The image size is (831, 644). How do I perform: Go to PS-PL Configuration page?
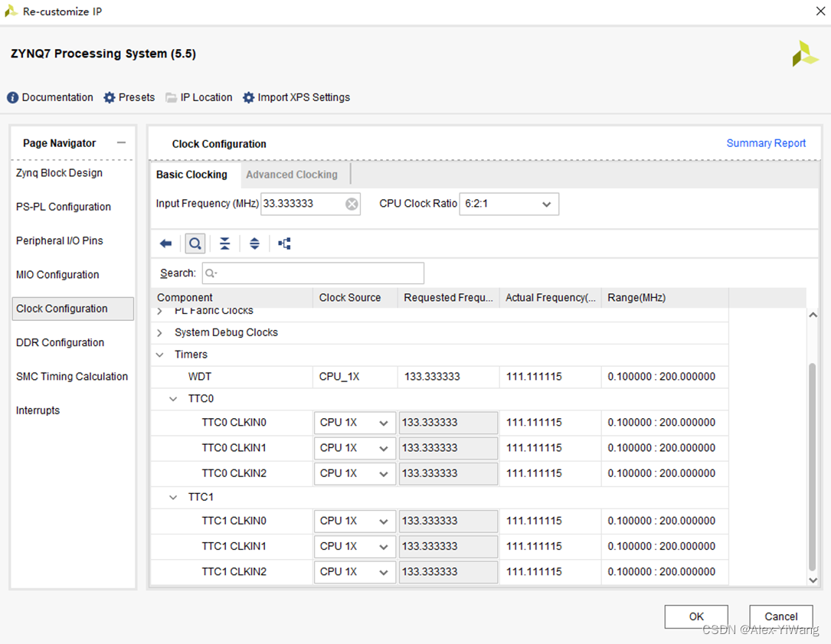tap(64, 207)
